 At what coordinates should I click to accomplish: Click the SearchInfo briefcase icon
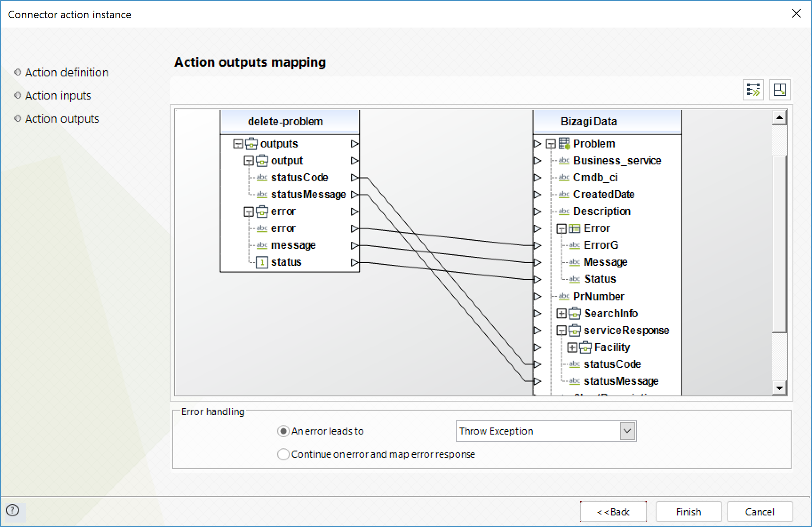point(575,313)
